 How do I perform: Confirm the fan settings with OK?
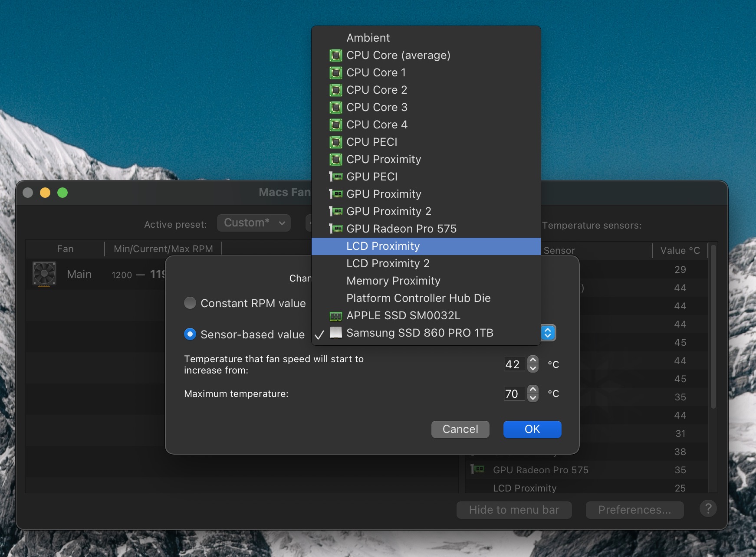click(532, 429)
